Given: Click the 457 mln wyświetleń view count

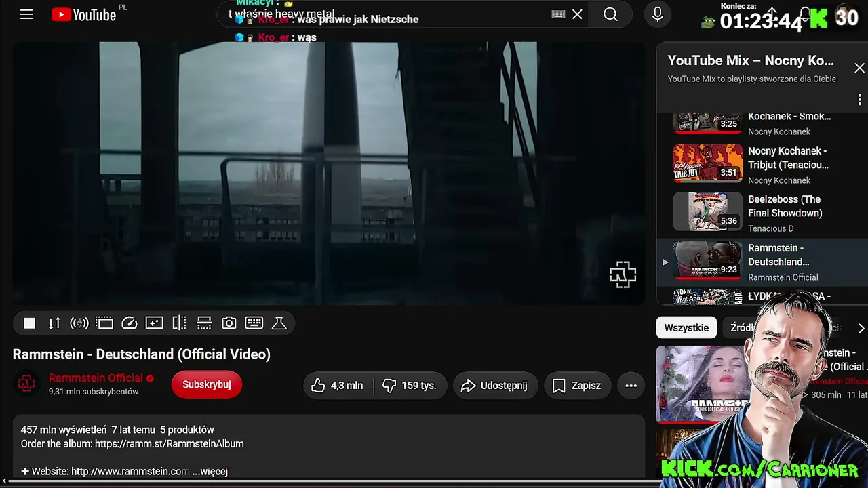Looking at the screenshot, I should pyautogui.click(x=64, y=430).
